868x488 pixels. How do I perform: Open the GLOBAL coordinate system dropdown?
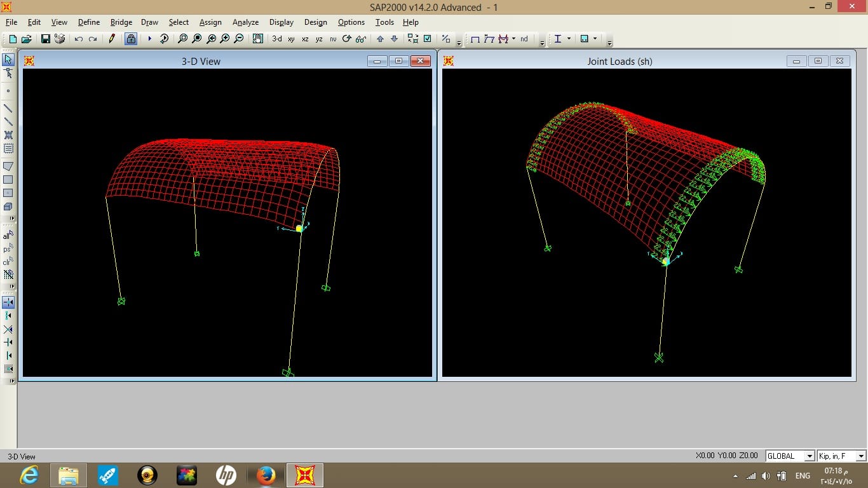click(x=810, y=456)
